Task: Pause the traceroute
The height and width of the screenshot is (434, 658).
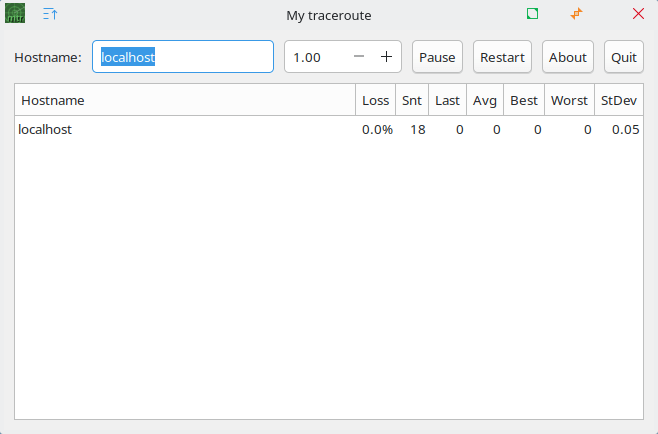Action: (437, 57)
